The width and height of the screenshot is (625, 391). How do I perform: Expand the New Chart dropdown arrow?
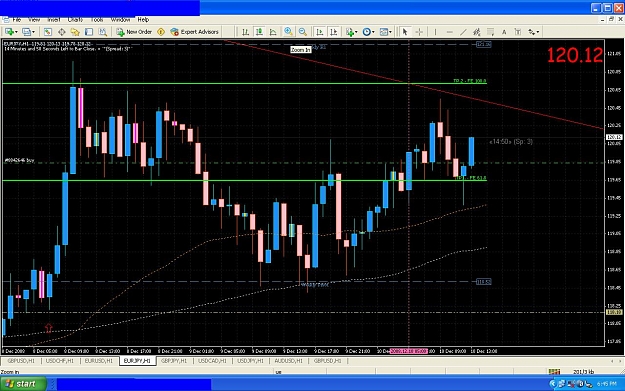click(x=16, y=32)
